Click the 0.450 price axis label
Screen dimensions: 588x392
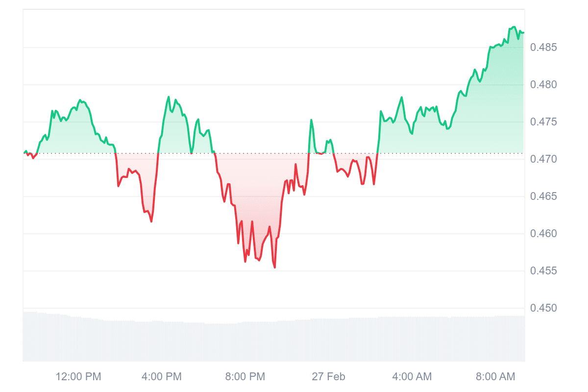point(543,308)
